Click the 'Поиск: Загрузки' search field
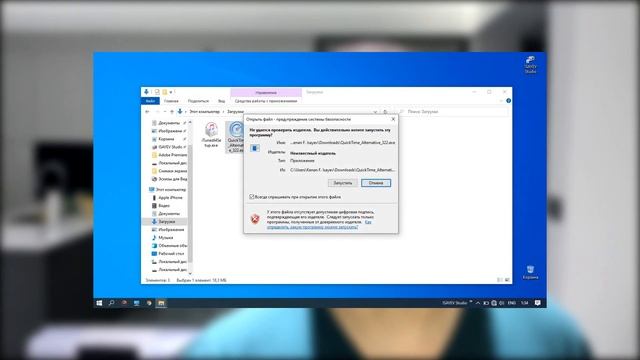The image size is (640, 360). pyautogui.click(x=453, y=111)
